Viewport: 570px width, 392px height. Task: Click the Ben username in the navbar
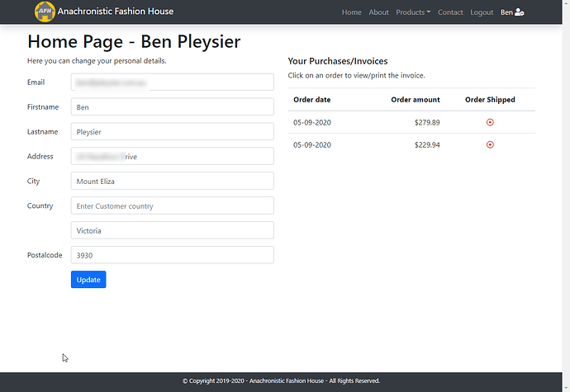[x=506, y=12]
